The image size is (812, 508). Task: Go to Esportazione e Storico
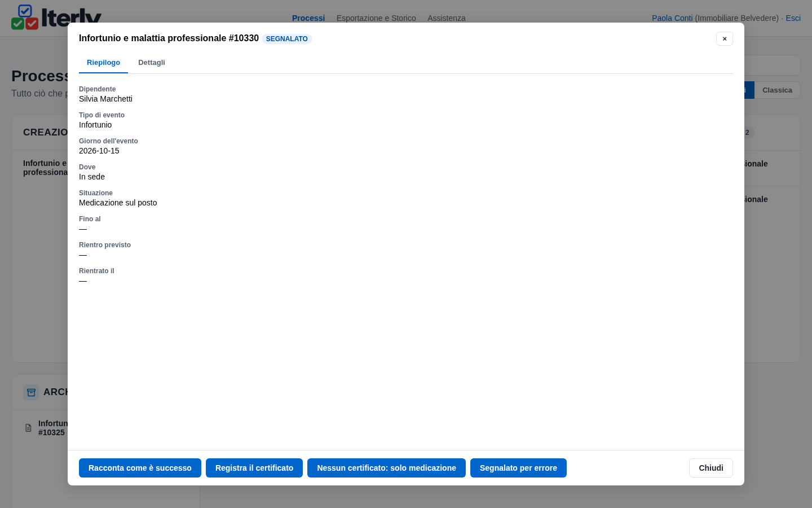pos(376,18)
